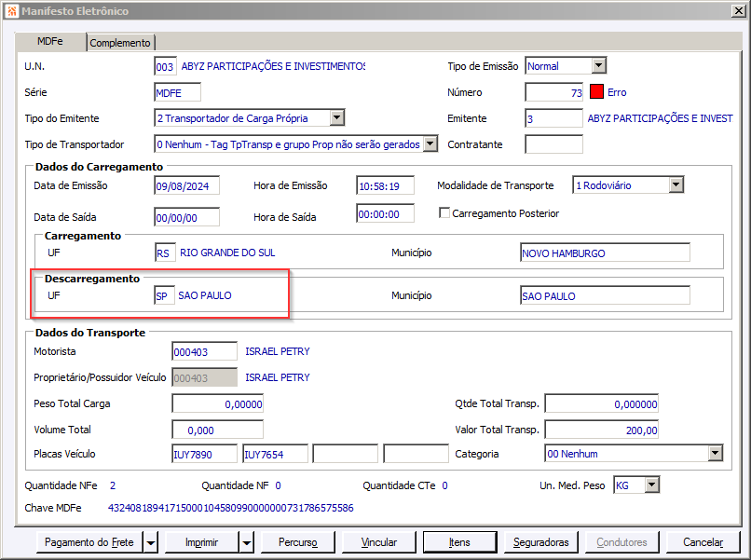
Task: Expand the Tipo de Emissão dropdown
Action: [599, 65]
